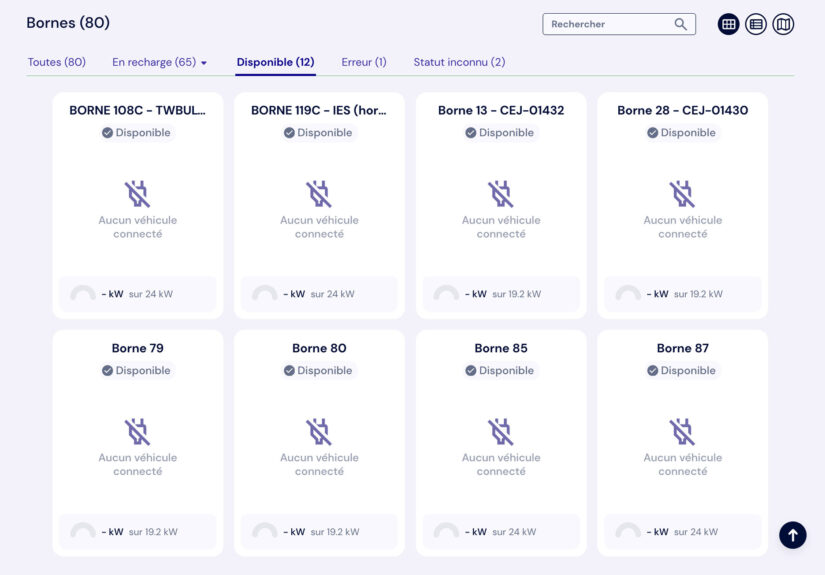Switch to list view icon
Screen dimensions: 825x575
tap(756, 24)
